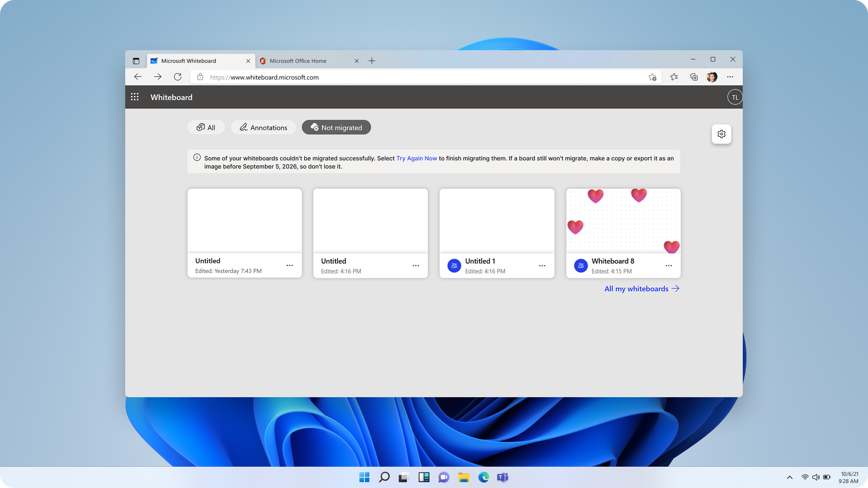Switch to Microsoft Office Home tab

310,61
